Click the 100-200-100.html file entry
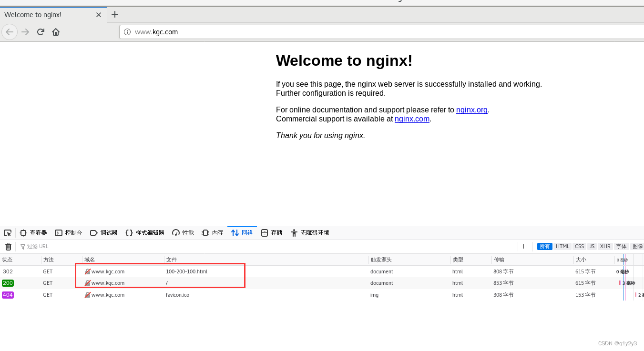The height and width of the screenshot is (351, 644). click(186, 271)
